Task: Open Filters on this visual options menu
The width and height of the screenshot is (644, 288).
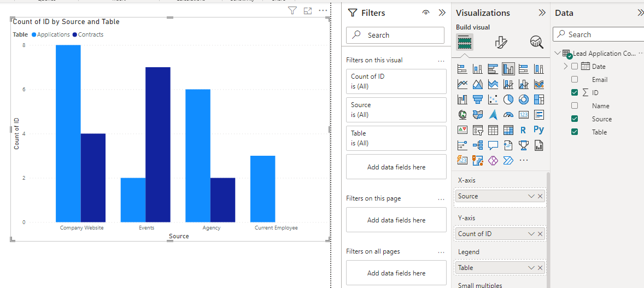Action: (441, 61)
